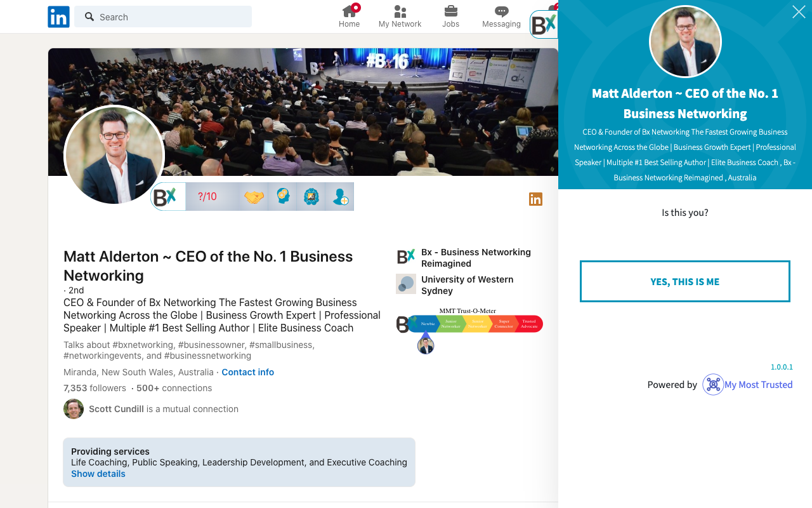Click the side panel profile photo
This screenshot has width=812, height=508.
[x=685, y=42]
